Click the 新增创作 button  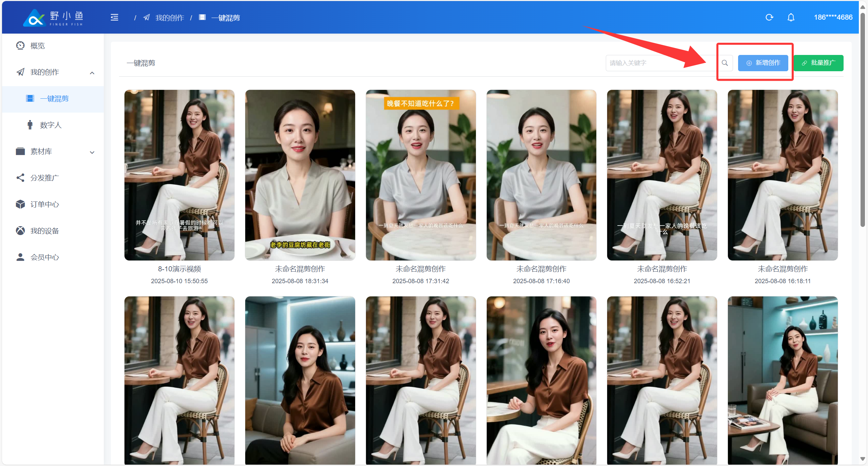coord(763,63)
